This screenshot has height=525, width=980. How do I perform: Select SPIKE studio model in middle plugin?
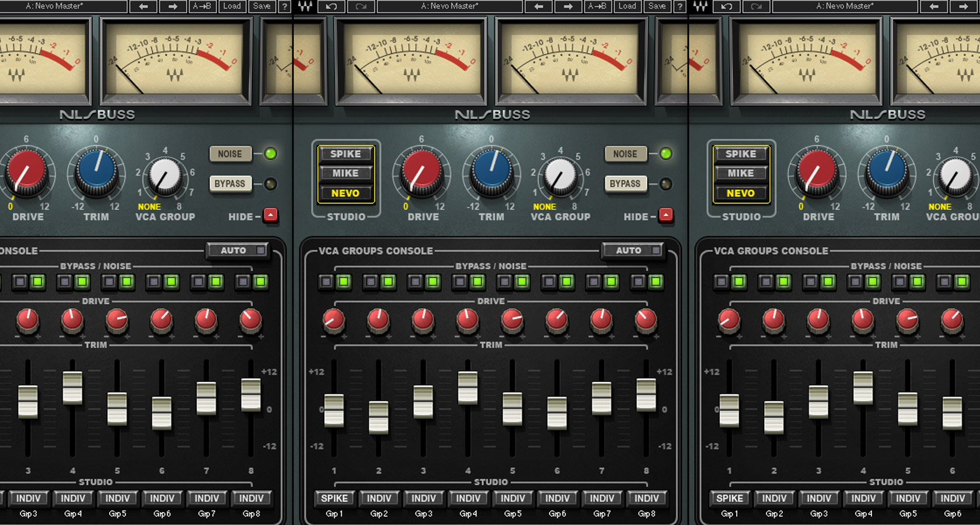tap(346, 154)
